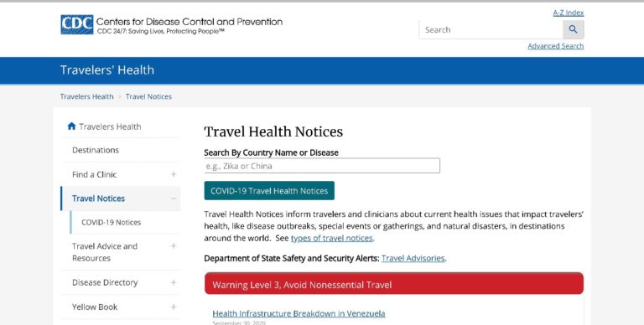644x325 pixels.
Task: Click the home icon beside Travelers Health
Action: [71, 126]
